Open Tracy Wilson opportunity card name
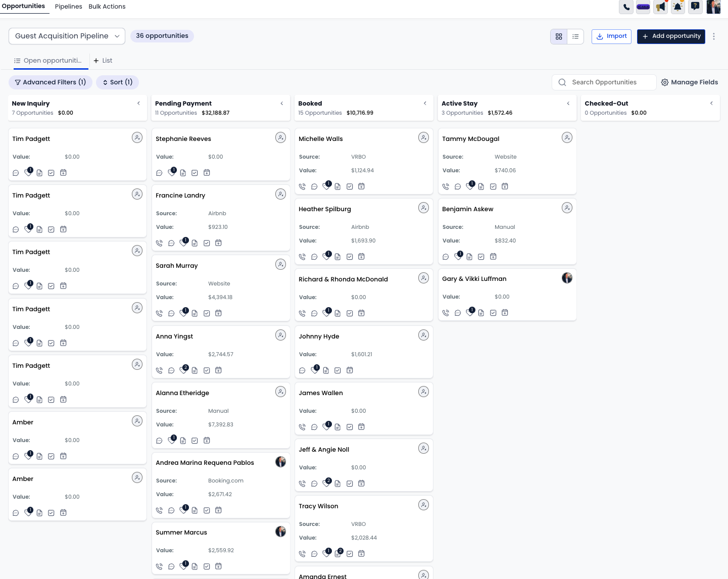The width and height of the screenshot is (728, 579). pos(318,506)
